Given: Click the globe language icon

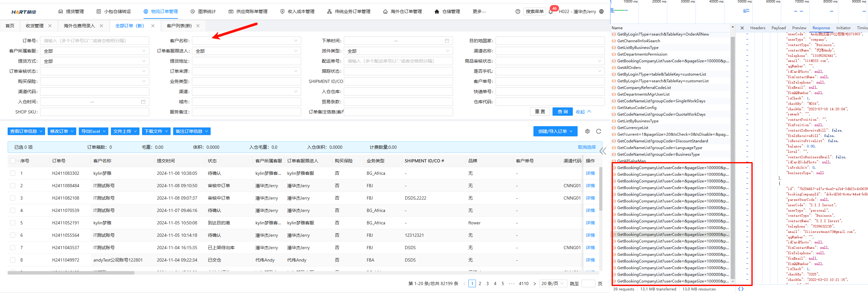Looking at the screenshot, I should point(601,11).
